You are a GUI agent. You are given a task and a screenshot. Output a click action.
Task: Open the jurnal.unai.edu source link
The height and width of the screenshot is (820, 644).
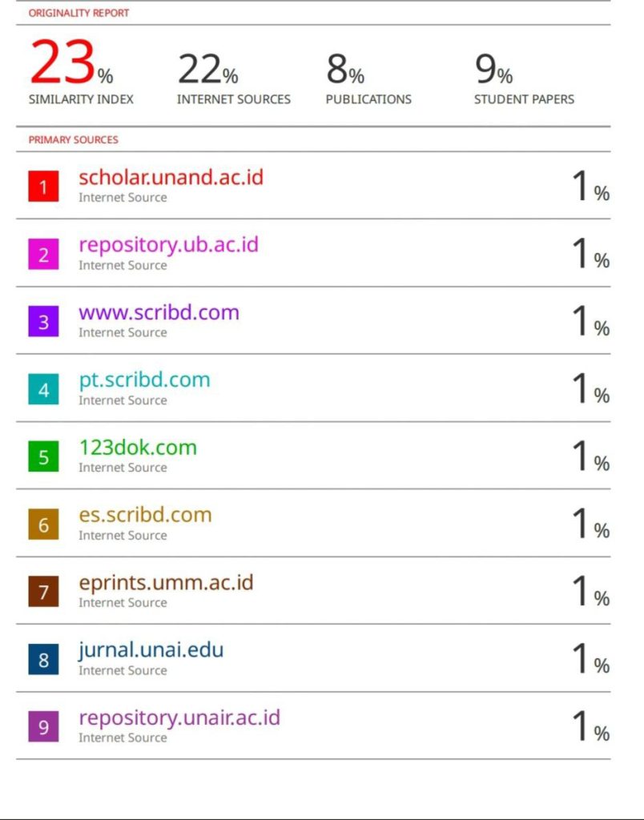click(x=151, y=650)
